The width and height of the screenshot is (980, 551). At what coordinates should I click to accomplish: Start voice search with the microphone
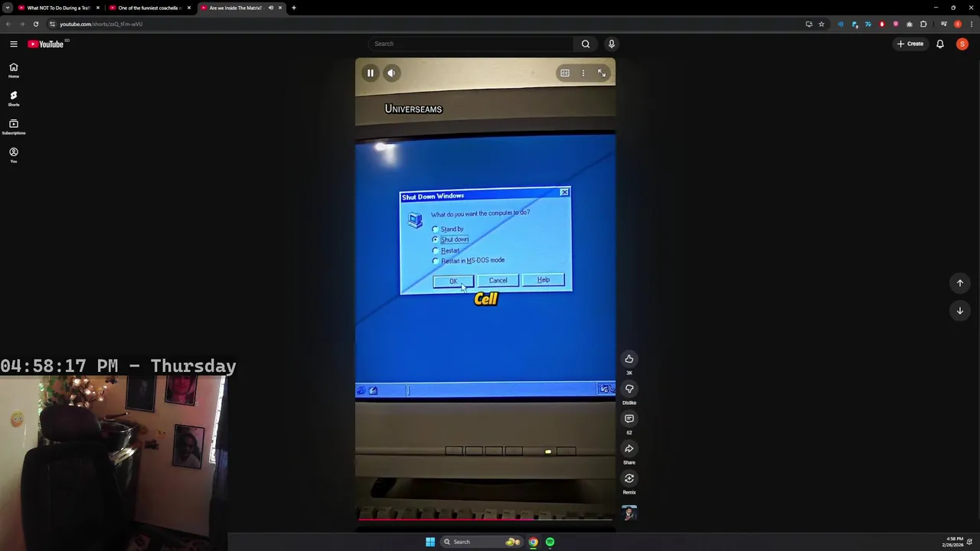tap(611, 44)
